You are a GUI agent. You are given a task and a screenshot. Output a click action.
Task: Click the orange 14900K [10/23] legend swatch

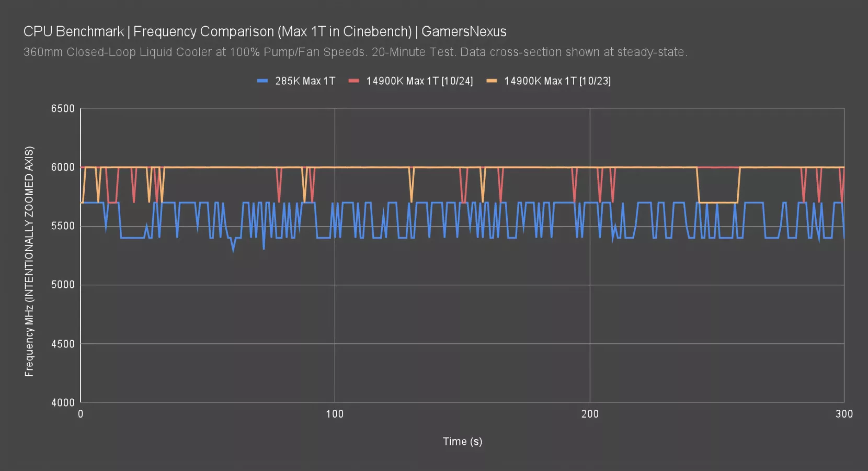(492, 81)
